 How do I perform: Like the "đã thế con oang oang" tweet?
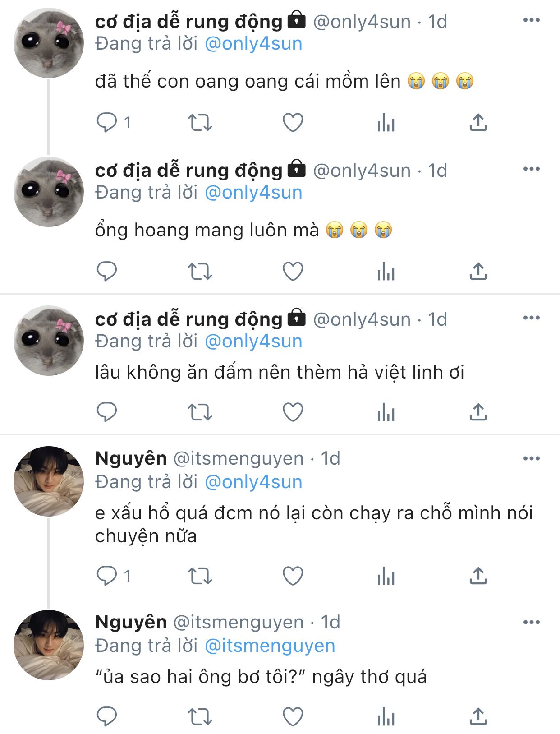(x=293, y=122)
